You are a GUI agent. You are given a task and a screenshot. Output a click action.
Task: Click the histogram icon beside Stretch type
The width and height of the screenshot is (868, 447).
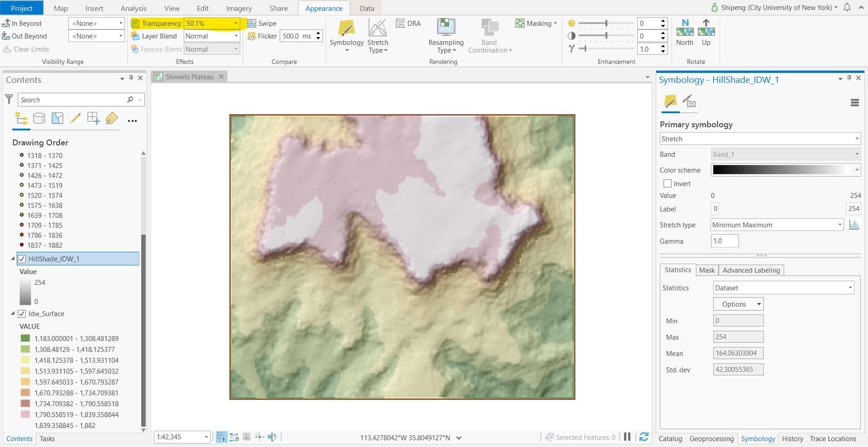coord(854,225)
